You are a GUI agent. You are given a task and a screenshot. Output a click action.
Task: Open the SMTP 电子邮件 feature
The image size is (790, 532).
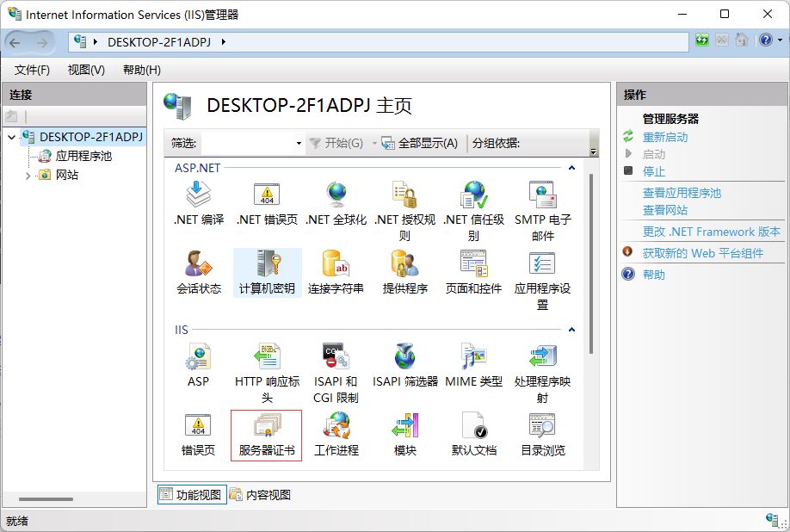pyautogui.click(x=543, y=212)
